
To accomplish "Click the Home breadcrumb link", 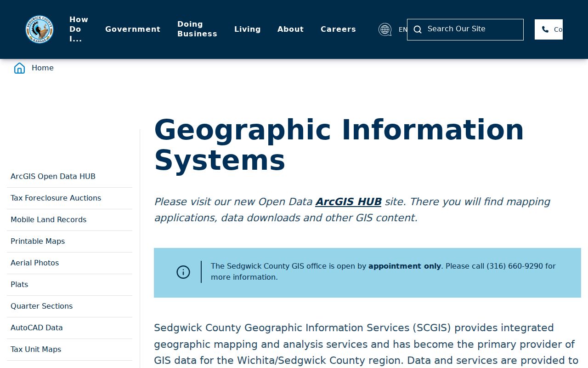I will tap(43, 68).
